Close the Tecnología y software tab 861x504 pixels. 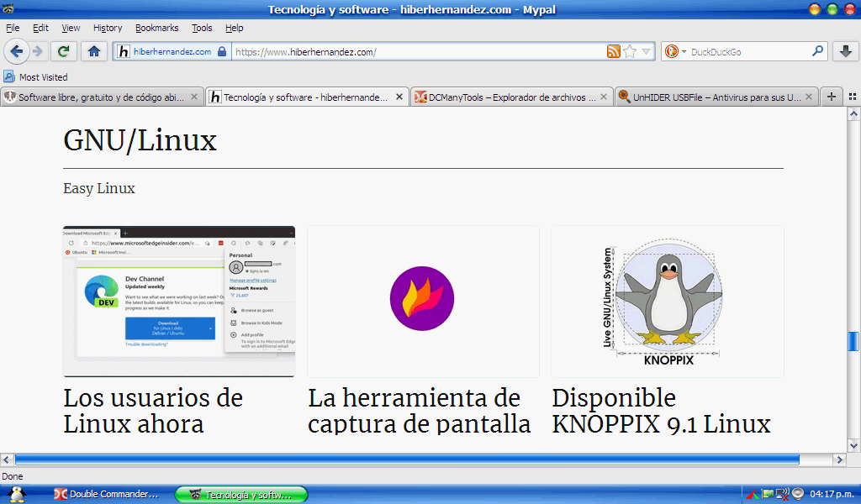[x=399, y=97]
